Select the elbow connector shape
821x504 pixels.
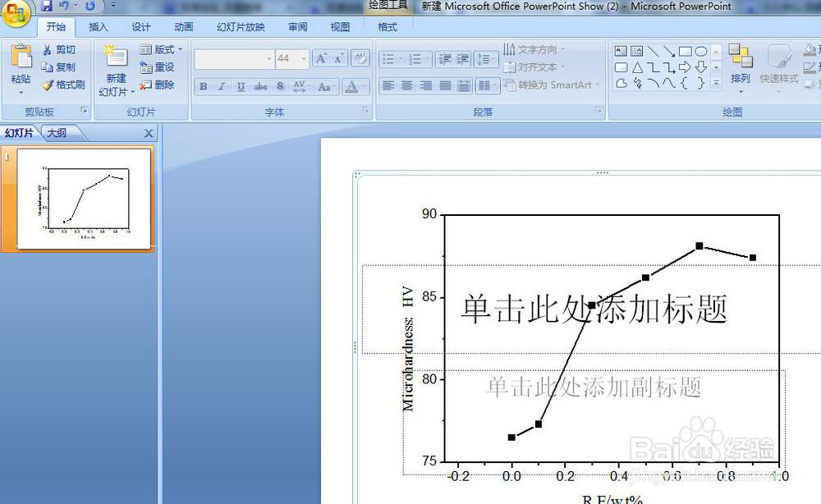653,67
